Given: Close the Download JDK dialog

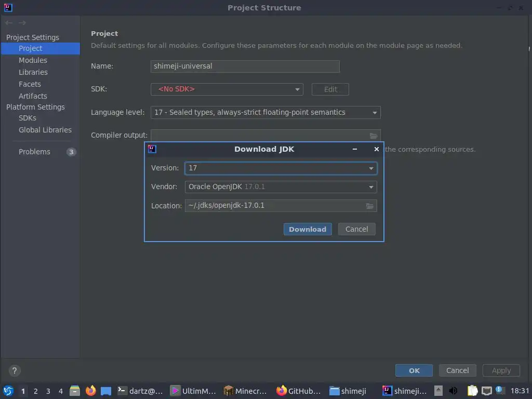Looking at the screenshot, I should coord(376,149).
